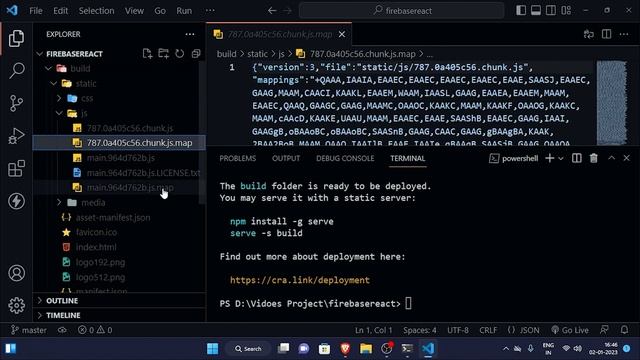Click the New File icon in Explorer

pos(147,53)
